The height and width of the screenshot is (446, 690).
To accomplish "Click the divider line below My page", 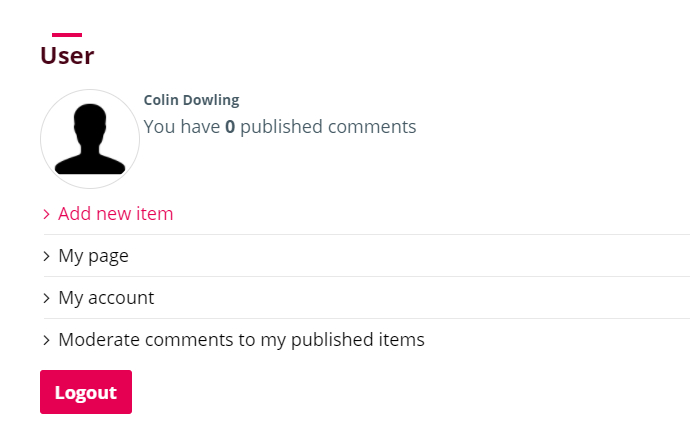I will pos(367,277).
